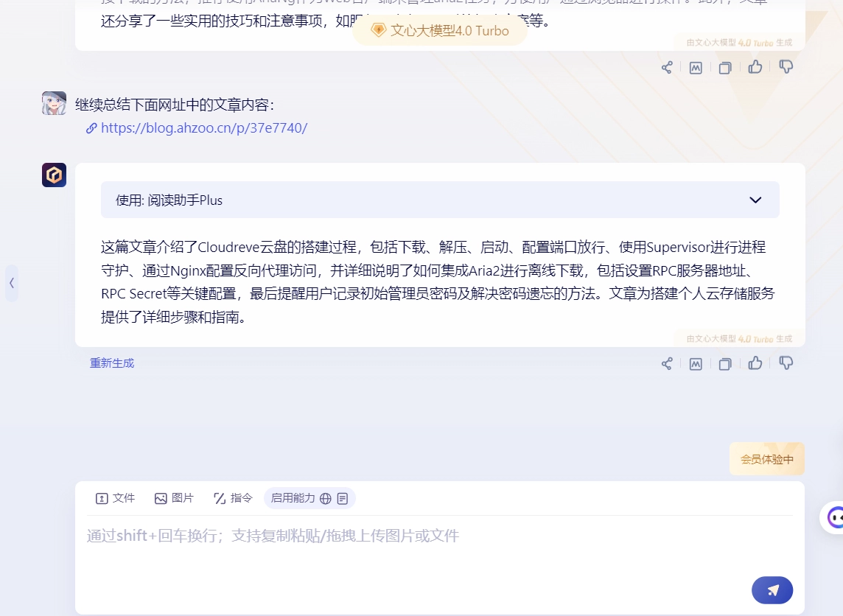
Task: Click share icon of the upper response
Action: (667, 68)
